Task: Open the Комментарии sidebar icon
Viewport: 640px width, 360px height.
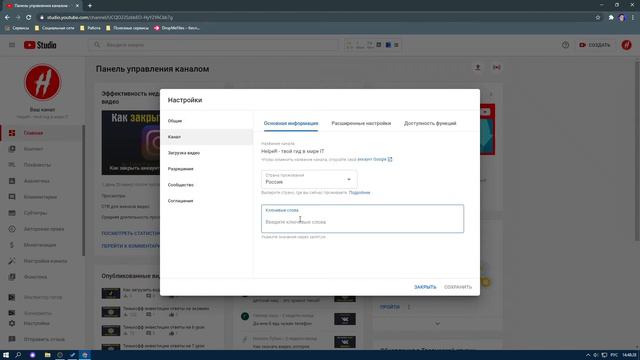Action: tap(12, 197)
